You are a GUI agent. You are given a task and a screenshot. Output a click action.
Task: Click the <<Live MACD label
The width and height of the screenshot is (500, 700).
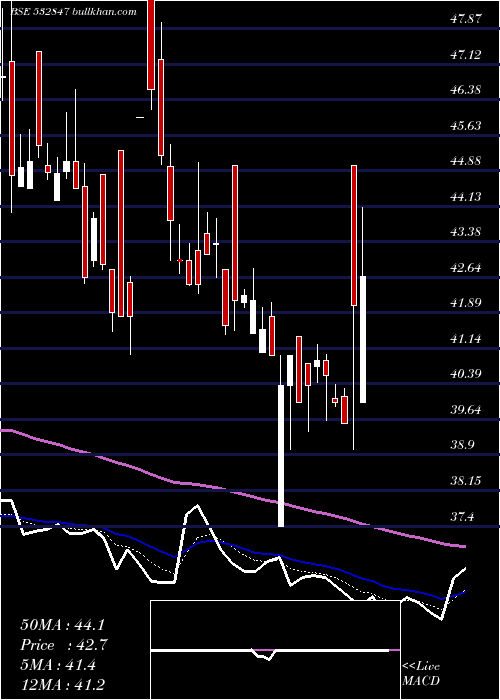pyautogui.click(x=421, y=674)
